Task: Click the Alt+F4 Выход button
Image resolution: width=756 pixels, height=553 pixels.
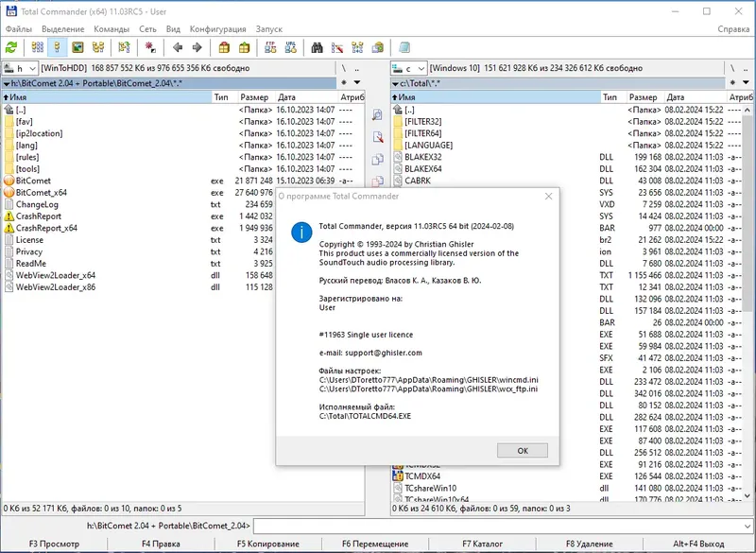Action: tap(698, 544)
